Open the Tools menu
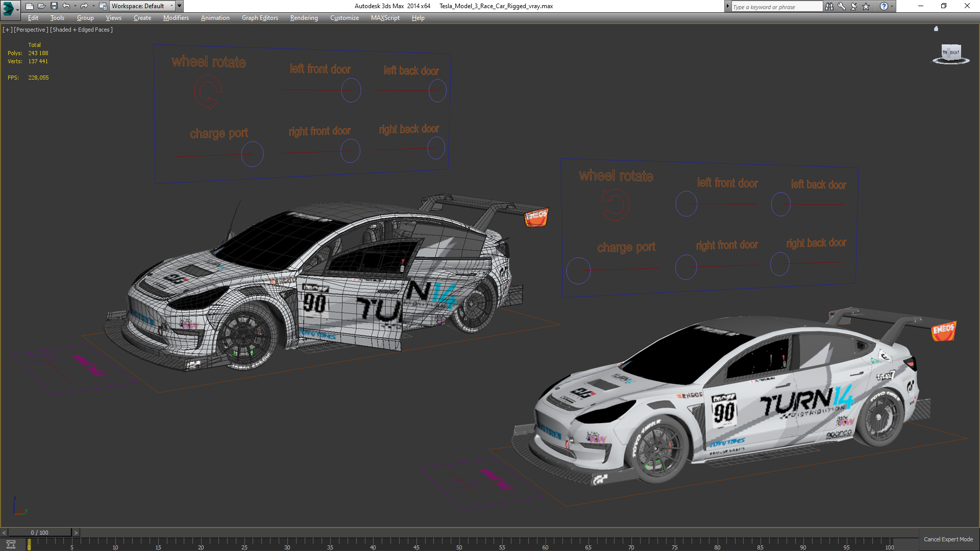This screenshot has width=980, height=551. (57, 18)
